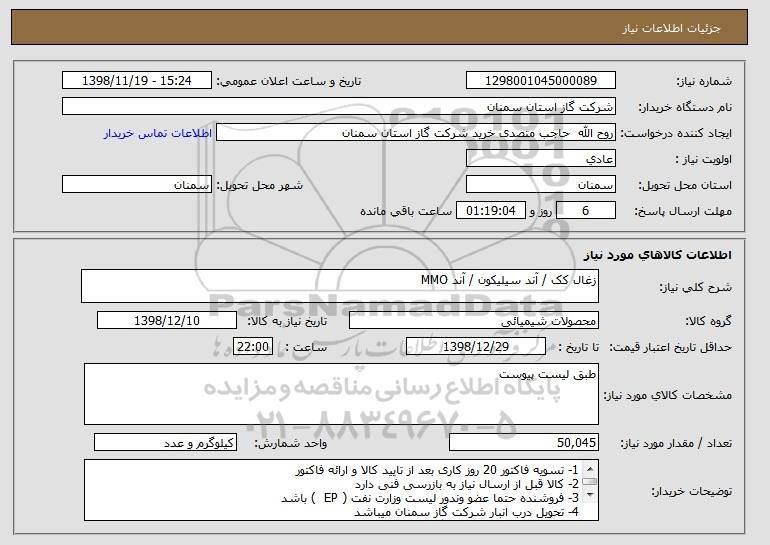Click the goods specification box طبق لیست پیوست
770x545 pixels.
coord(341,394)
